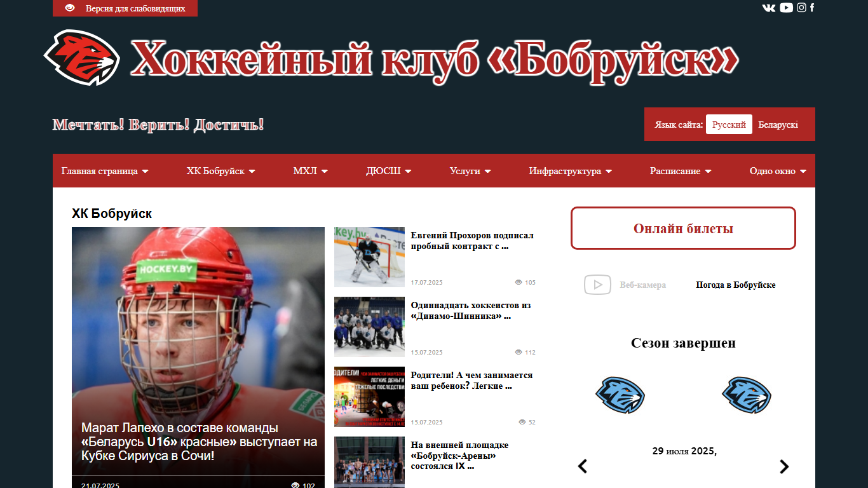868x488 pixels.
Task: Show the next match with right arrow
Action: click(784, 466)
